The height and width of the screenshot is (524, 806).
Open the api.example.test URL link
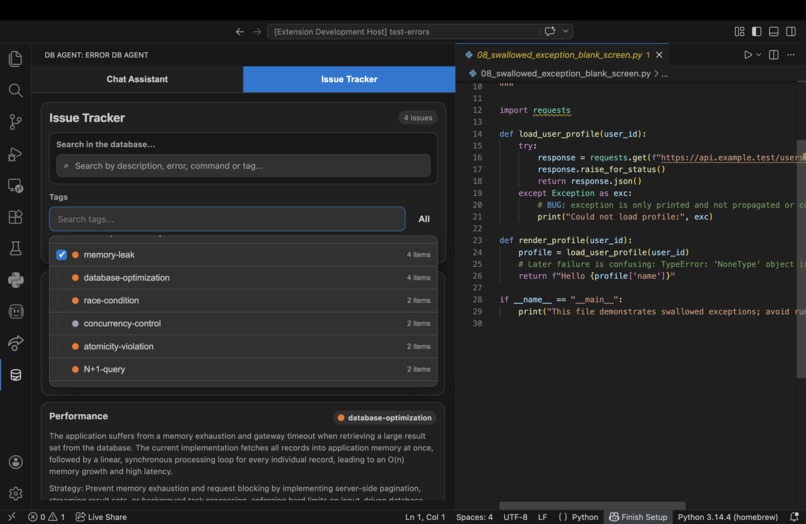732,158
